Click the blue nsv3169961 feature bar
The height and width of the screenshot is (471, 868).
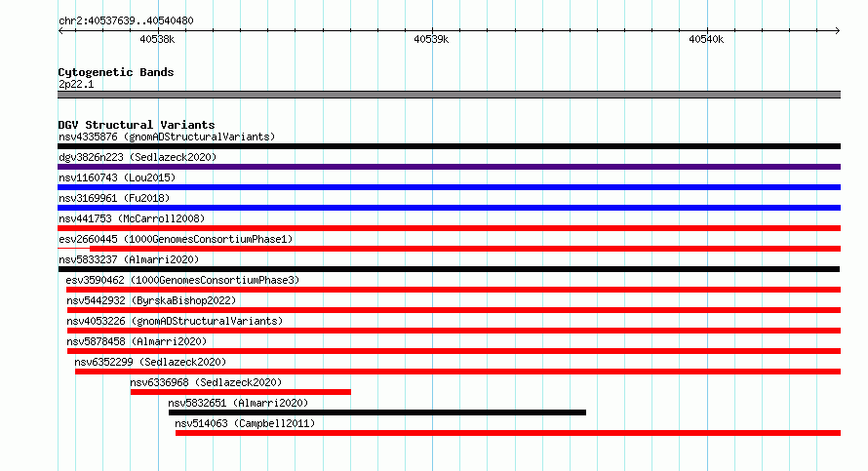pos(449,208)
